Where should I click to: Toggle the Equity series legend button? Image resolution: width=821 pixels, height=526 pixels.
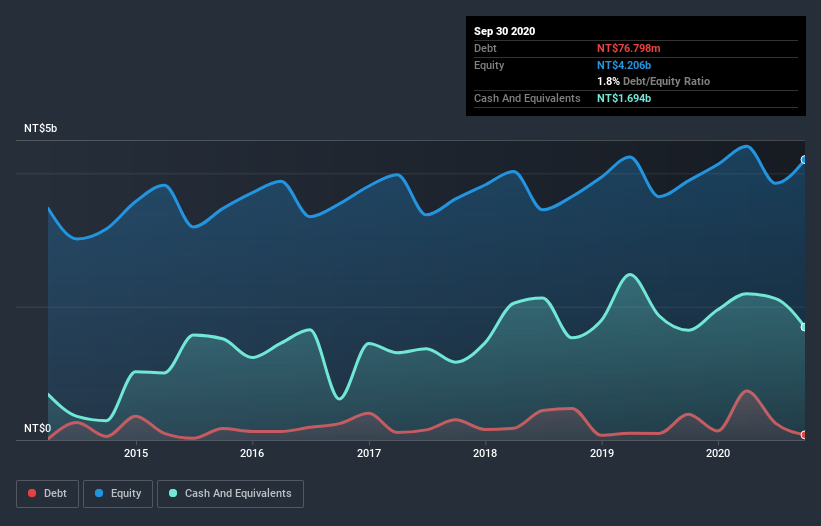[118, 494]
